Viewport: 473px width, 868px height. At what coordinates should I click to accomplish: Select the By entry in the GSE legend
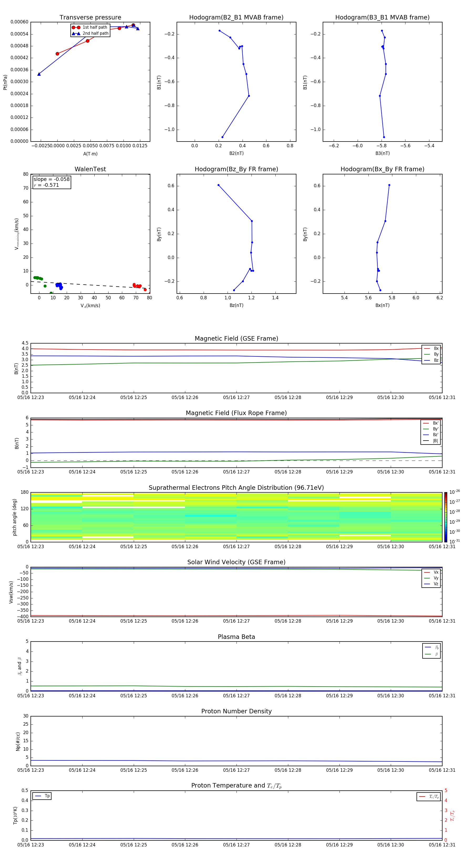coord(431,355)
